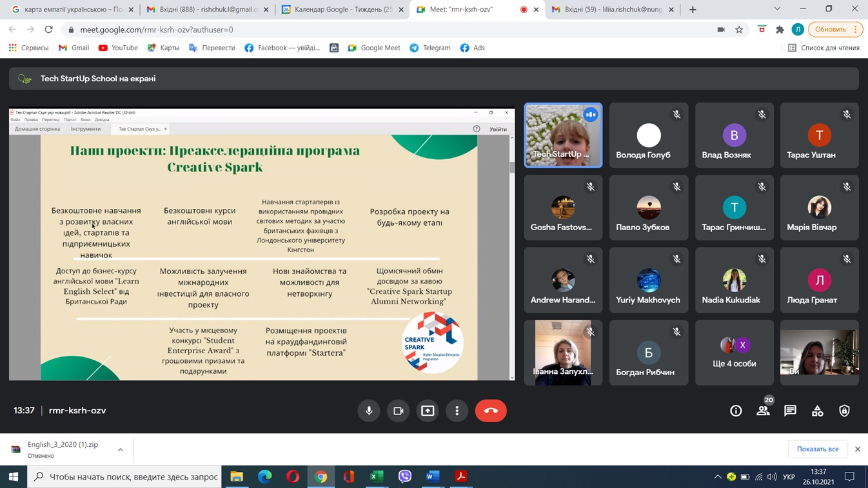868x488 pixels.
Task: Click the browser address bar URL
Action: (157, 30)
